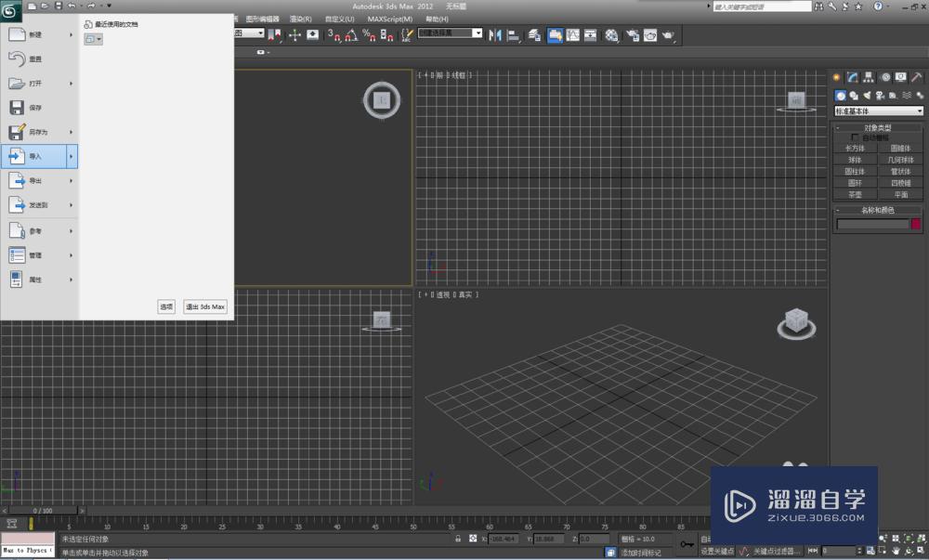Open the Utilities panel hammer icon

pos(917,77)
